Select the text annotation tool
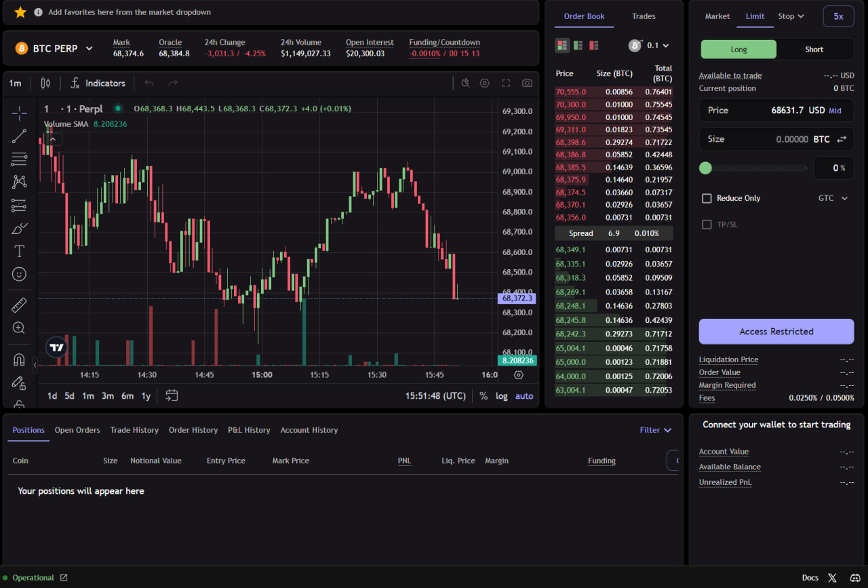The image size is (868, 588). pyautogui.click(x=19, y=251)
